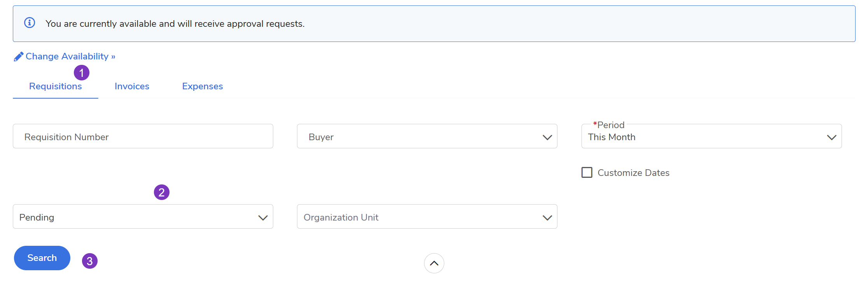Click the purple number 1 marker
The image size is (868, 285).
point(82,73)
